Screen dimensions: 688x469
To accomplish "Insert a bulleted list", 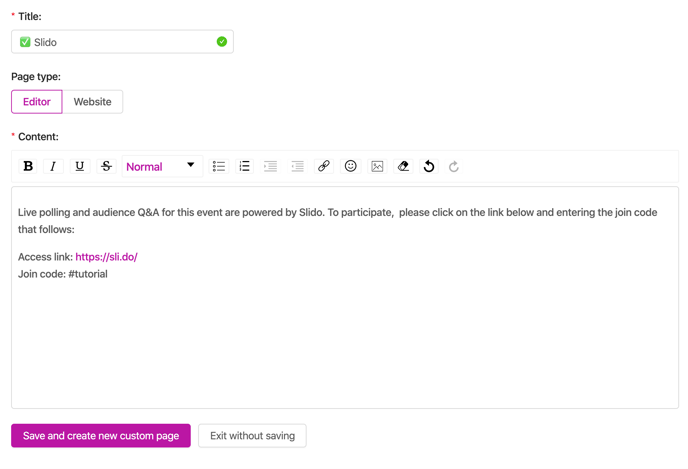I will [x=219, y=166].
